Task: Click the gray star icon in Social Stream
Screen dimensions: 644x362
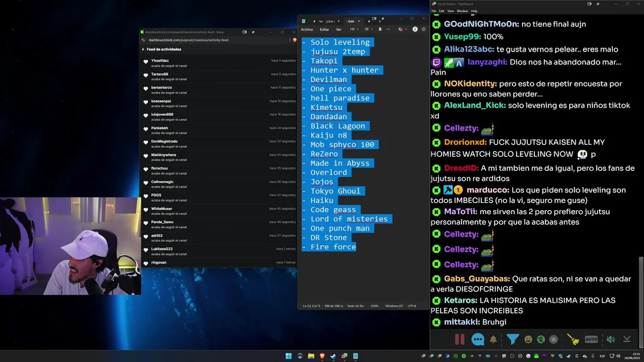Action: click(553, 339)
